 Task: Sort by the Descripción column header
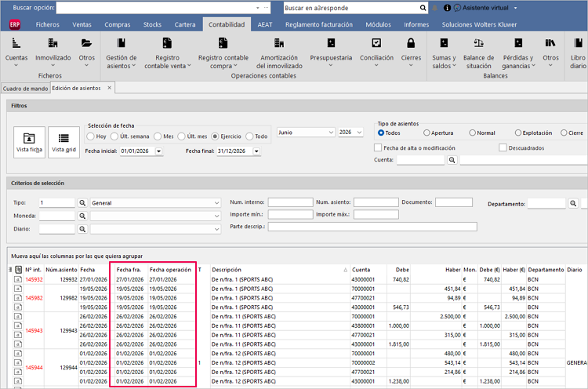227,270
